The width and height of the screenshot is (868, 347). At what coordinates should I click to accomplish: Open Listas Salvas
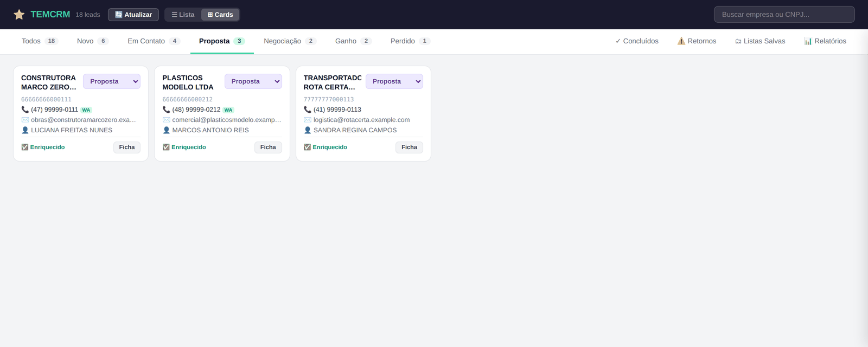point(760,41)
